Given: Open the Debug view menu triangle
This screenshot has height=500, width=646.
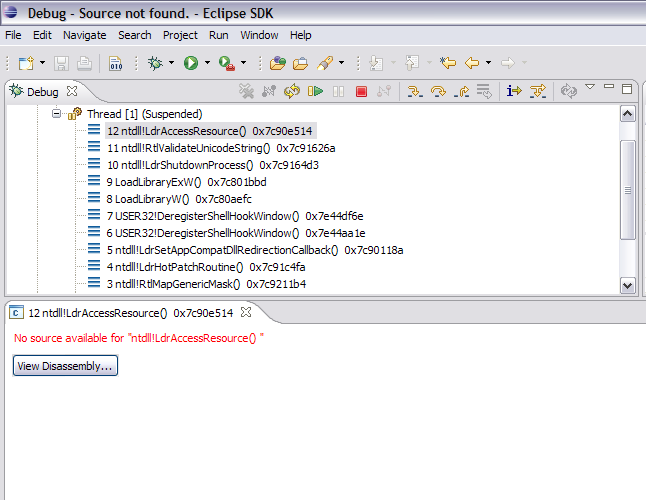Looking at the screenshot, I should tap(590, 86).
